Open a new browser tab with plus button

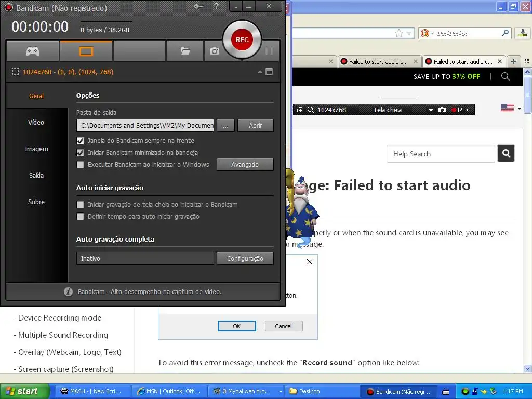tap(514, 61)
